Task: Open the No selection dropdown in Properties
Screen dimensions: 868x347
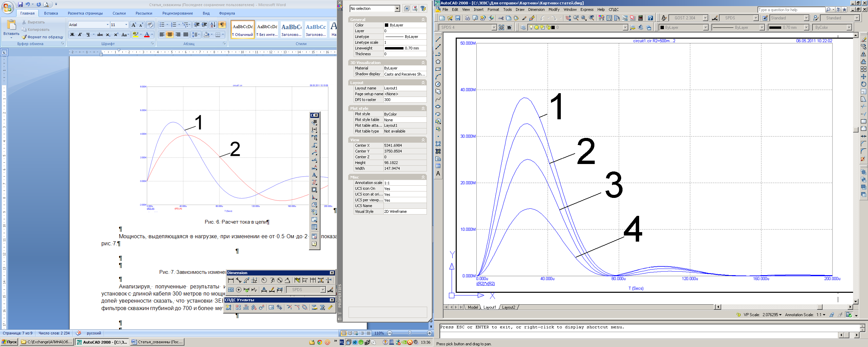Action: pyautogui.click(x=397, y=8)
